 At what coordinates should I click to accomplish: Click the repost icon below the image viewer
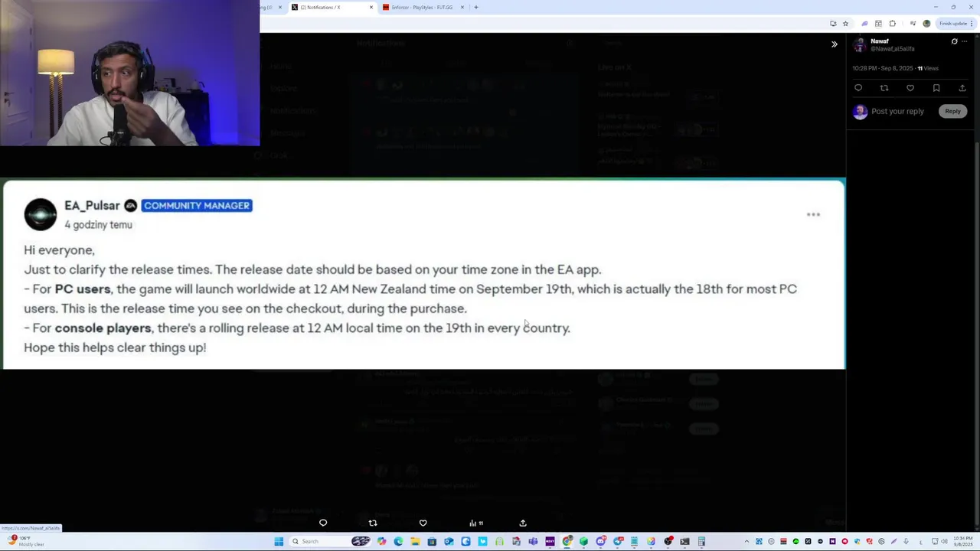[373, 523]
